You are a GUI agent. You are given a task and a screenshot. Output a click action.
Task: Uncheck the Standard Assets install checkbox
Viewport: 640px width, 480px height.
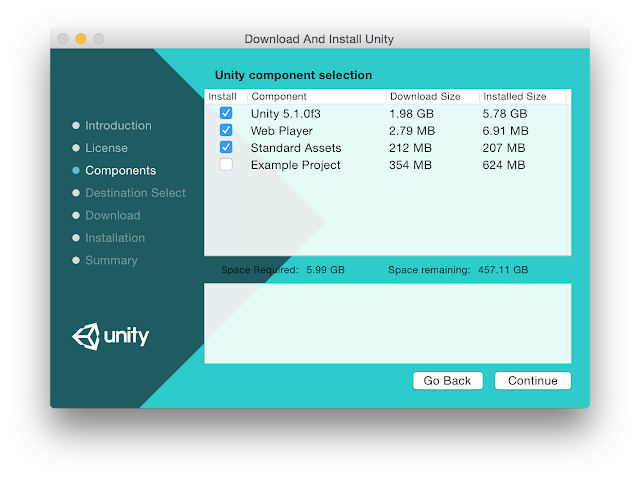click(226, 147)
